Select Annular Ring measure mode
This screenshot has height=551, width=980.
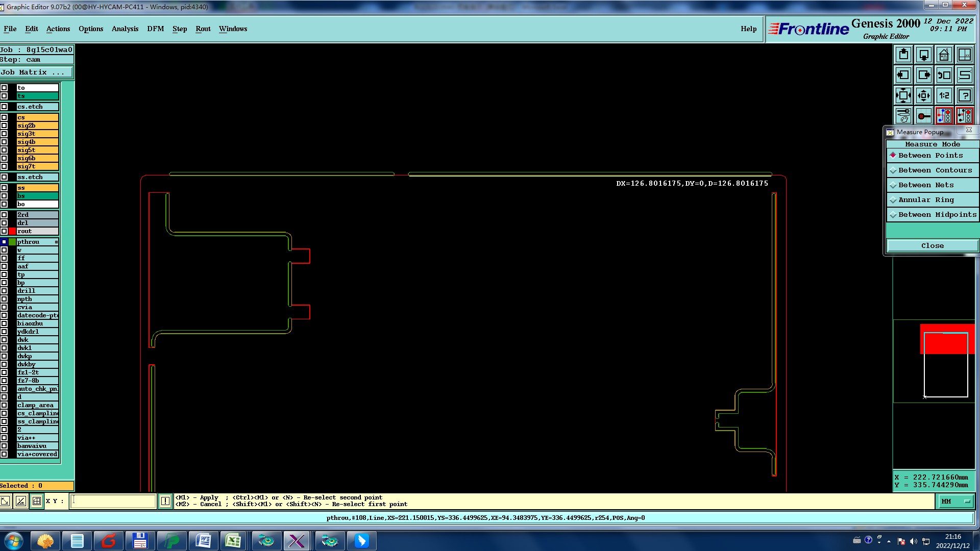tap(925, 199)
